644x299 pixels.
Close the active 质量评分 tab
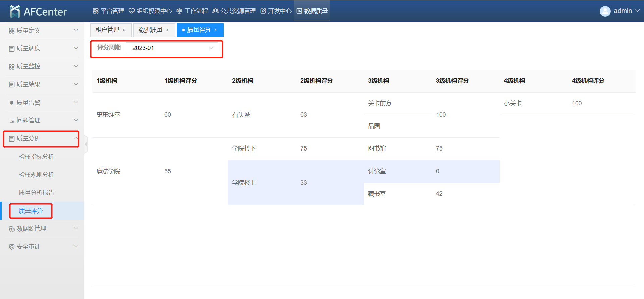pos(216,30)
